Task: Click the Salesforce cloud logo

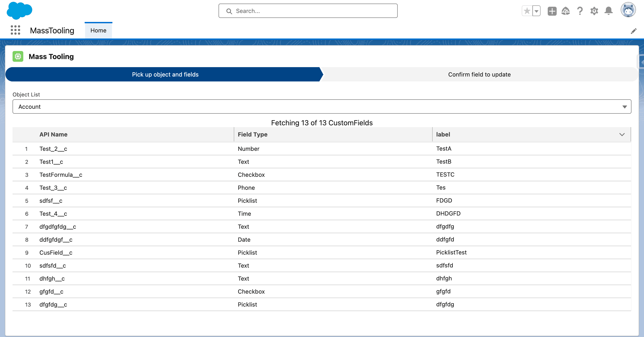Action: coord(19,11)
